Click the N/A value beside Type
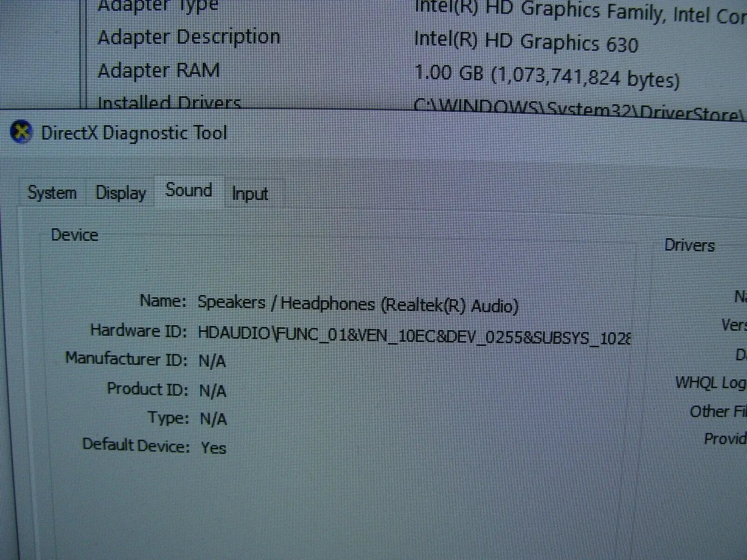Viewport: 747px width, 560px height. [213, 419]
